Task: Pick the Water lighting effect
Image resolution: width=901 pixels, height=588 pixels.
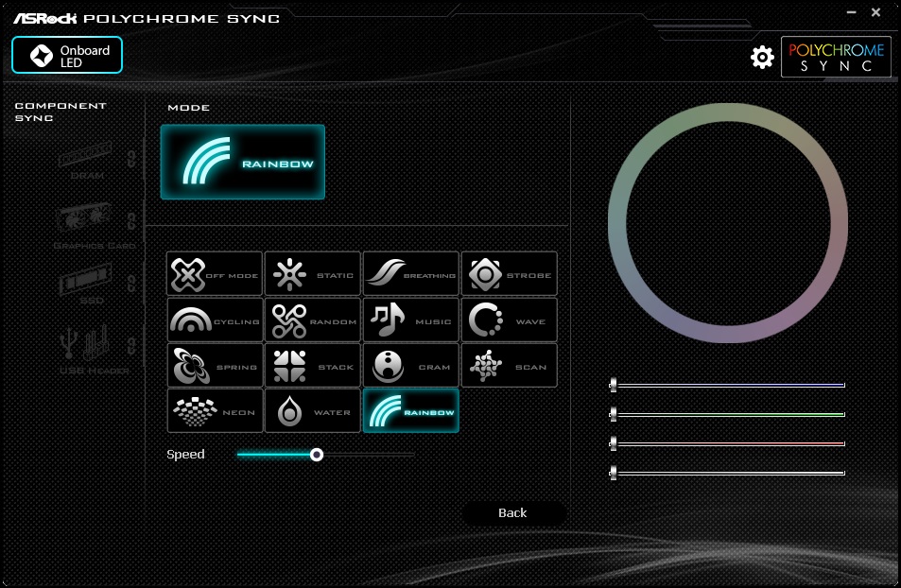Action: click(313, 410)
